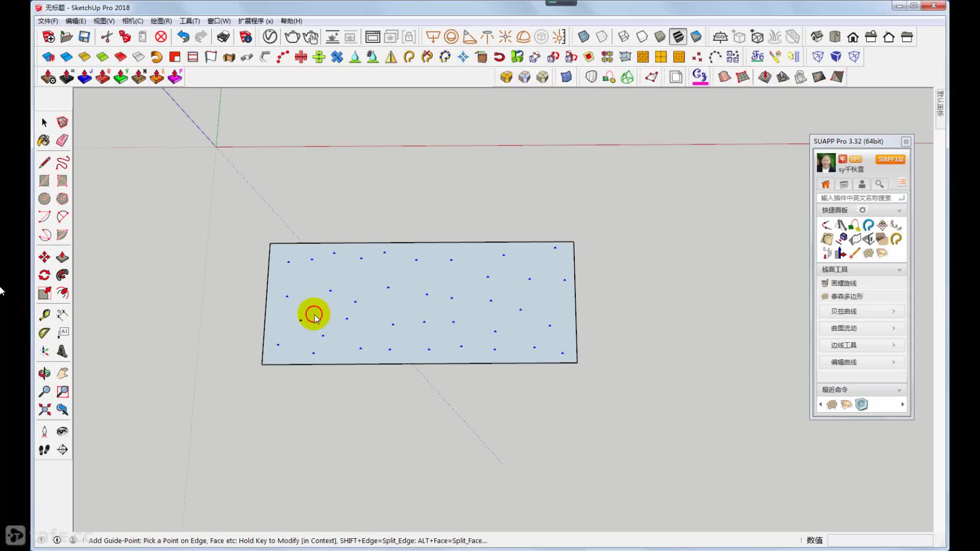The width and height of the screenshot is (980, 551).
Task: Click the red Erase circle-X icon
Action: [161, 37]
